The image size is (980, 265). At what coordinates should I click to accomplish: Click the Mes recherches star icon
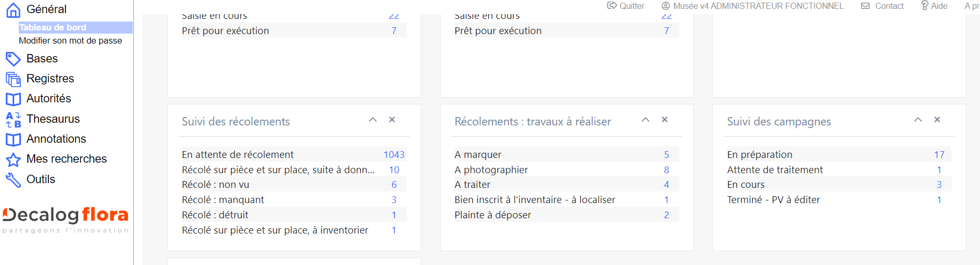click(13, 159)
